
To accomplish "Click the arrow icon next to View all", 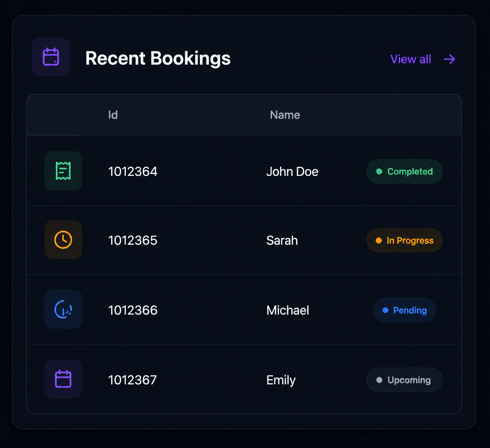I will coord(449,59).
